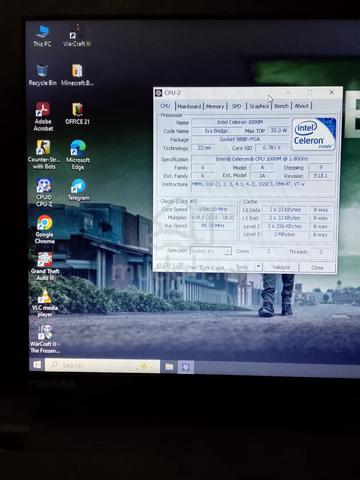The image size is (360, 480).
Task: Launch the Minecraft desktop shortcut
Action: [x=77, y=75]
